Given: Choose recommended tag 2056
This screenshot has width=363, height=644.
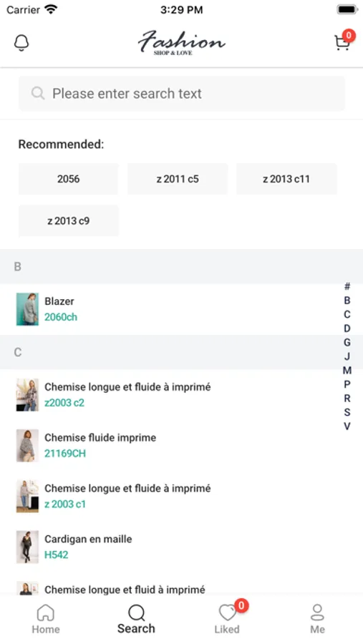Looking at the screenshot, I should coord(68,179).
